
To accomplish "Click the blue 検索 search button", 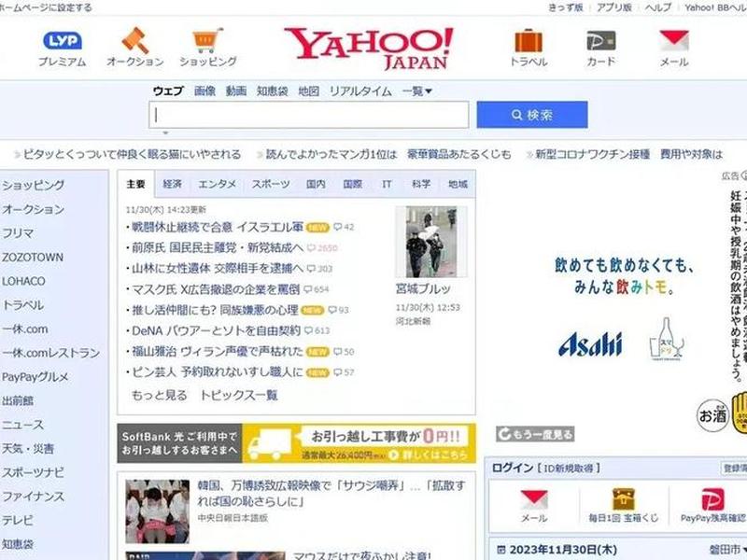I will (x=532, y=115).
